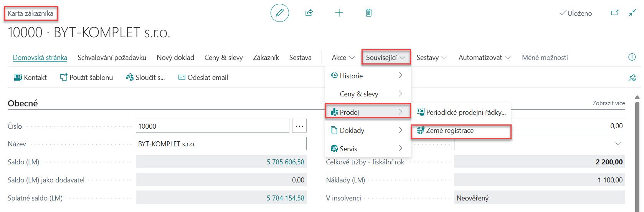Click the share icon
Image resolution: width=644 pixels, height=212 pixels.
coord(309,13)
